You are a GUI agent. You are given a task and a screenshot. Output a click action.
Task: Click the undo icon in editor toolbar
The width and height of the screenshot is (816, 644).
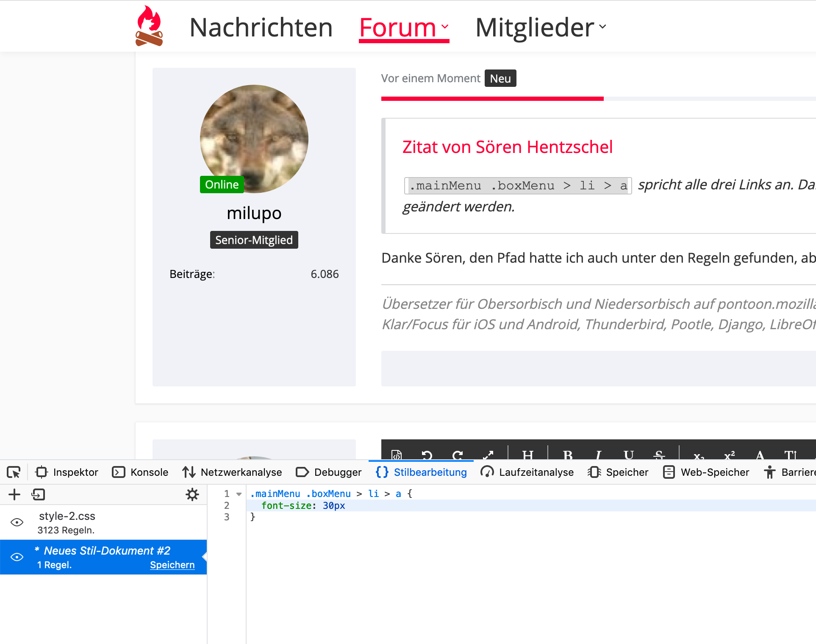[427, 455]
